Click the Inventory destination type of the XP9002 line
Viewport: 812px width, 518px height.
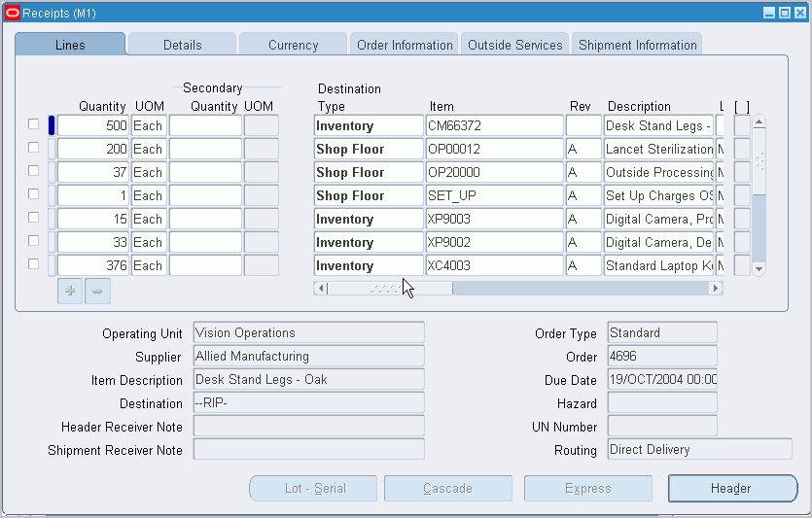pos(369,242)
